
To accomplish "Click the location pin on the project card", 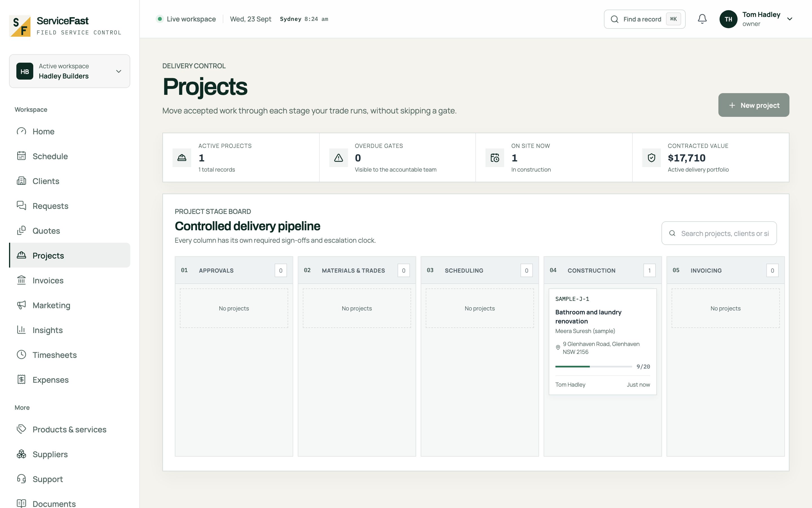I will (x=558, y=347).
